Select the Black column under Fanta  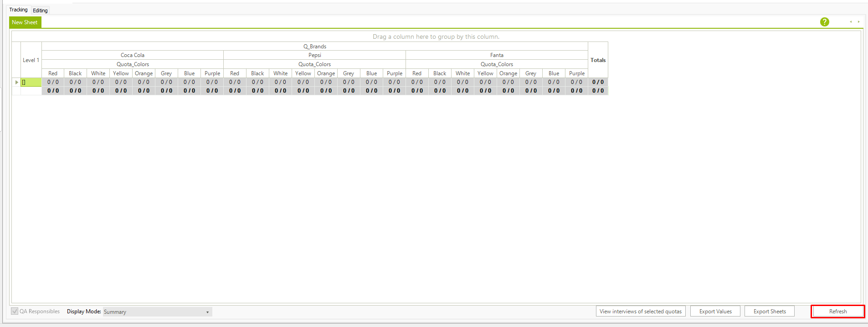coord(440,73)
